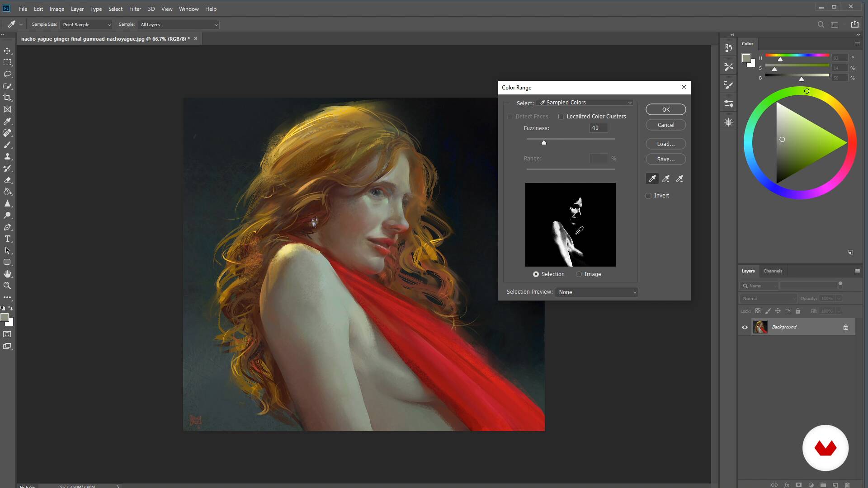Image resolution: width=868 pixels, height=488 pixels.
Task: Swap foreground and background colors
Action: pos(10,308)
